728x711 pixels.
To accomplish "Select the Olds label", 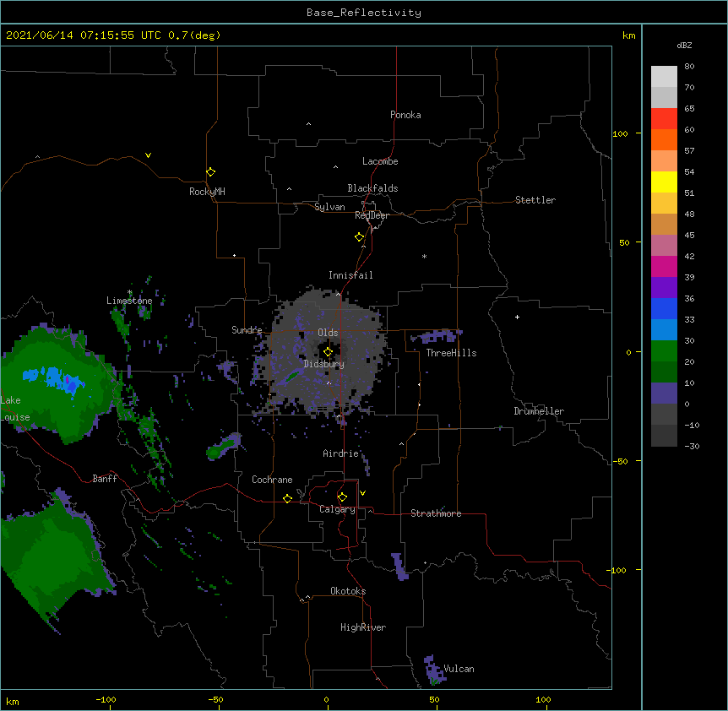I will pyautogui.click(x=328, y=333).
